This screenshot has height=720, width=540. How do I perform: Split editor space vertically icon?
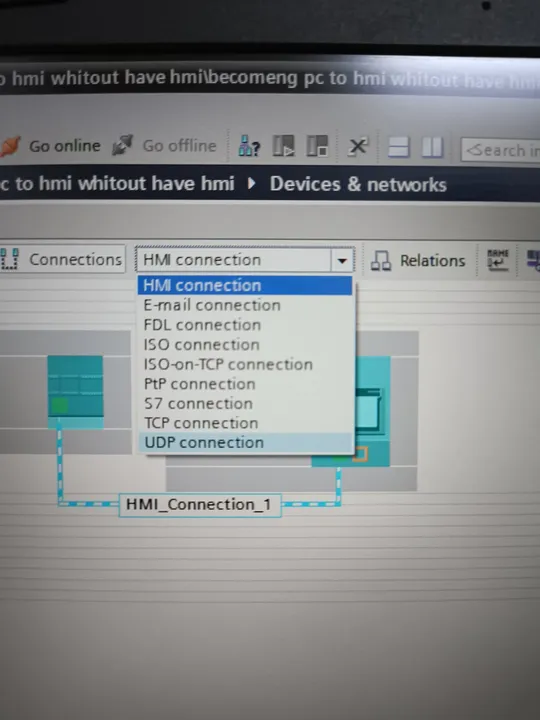[432, 147]
